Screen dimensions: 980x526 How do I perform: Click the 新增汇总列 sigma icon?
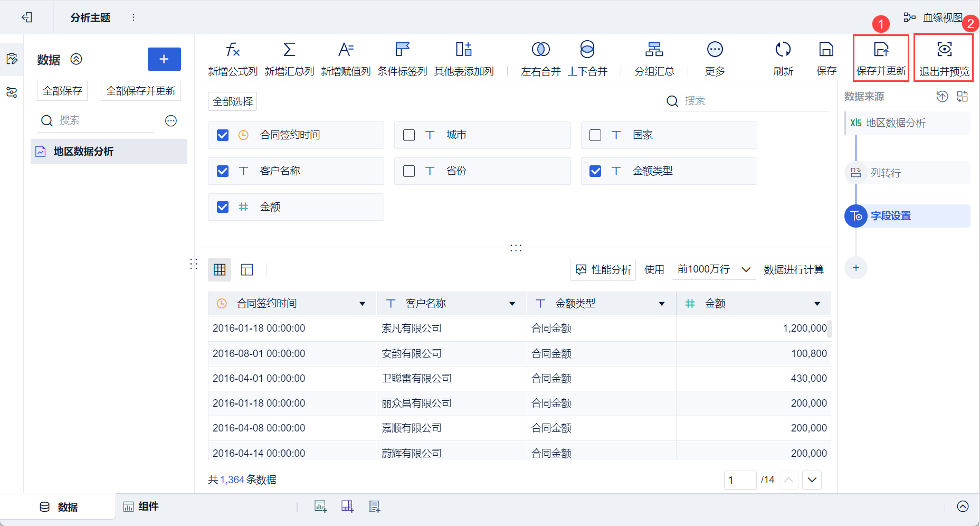[289, 50]
